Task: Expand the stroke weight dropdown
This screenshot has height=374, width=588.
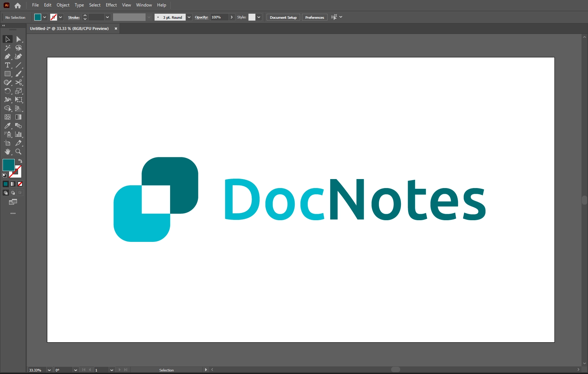Action: pos(107,17)
